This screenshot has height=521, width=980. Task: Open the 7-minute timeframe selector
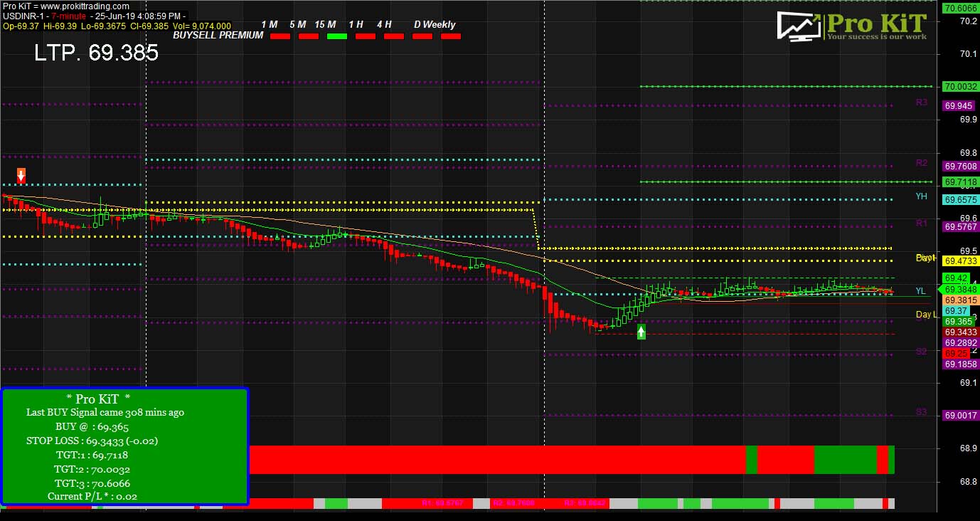coord(70,14)
